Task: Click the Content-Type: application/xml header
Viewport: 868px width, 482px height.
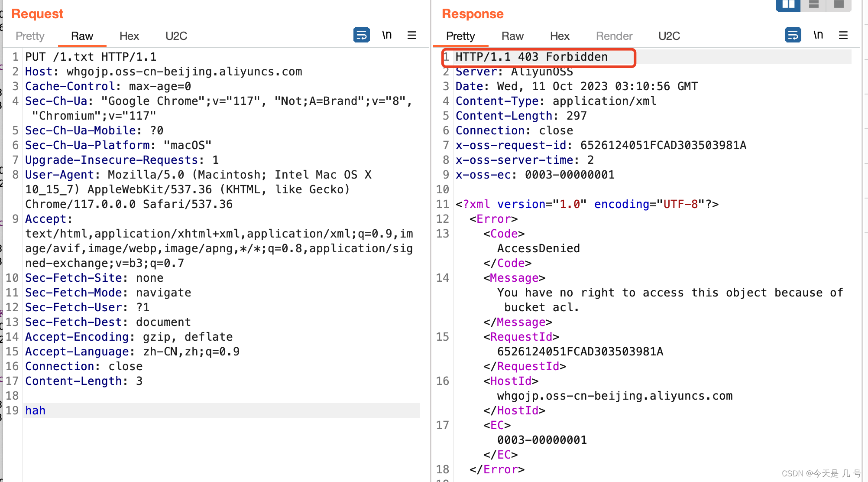Action: pos(556,101)
